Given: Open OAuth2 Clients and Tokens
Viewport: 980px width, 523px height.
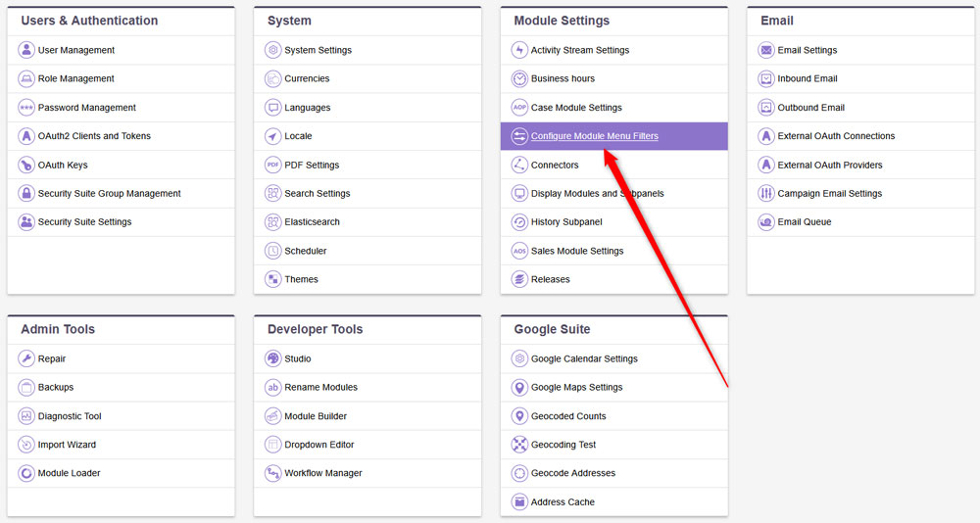Looking at the screenshot, I should click(94, 136).
